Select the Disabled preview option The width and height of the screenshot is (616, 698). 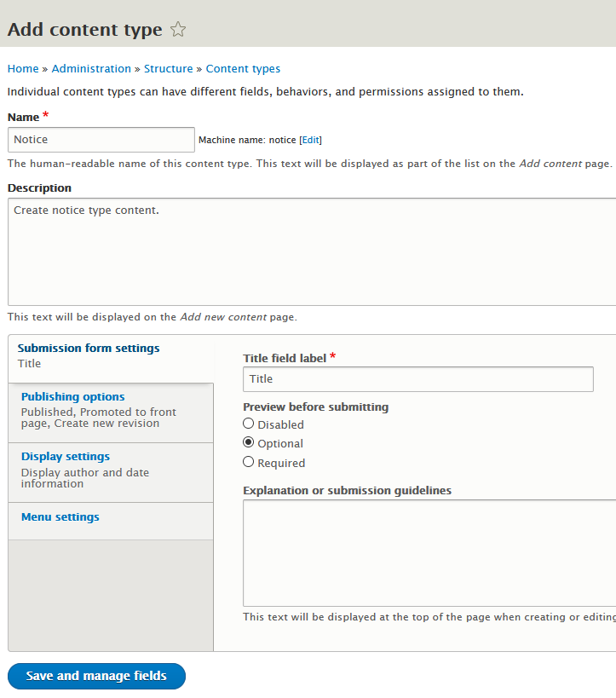(x=249, y=424)
